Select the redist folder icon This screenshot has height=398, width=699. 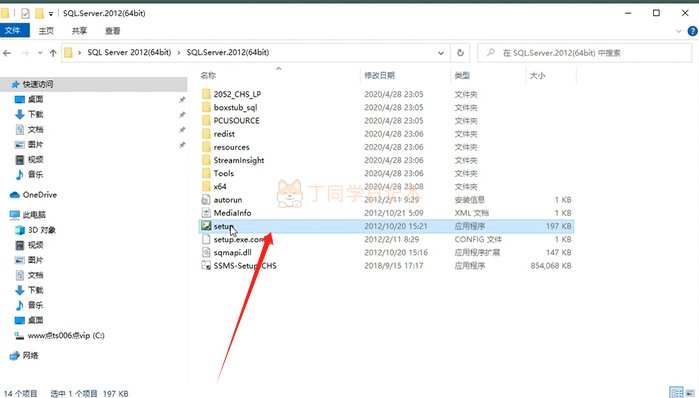point(206,134)
